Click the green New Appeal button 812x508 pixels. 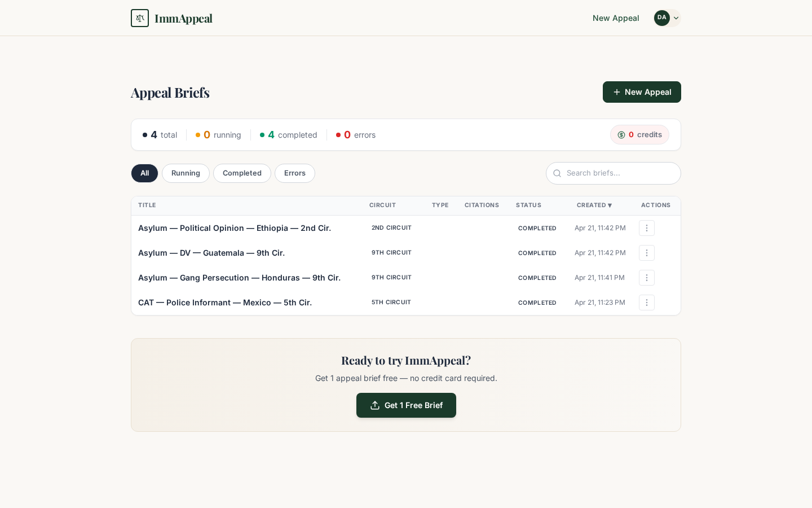pyautogui.click(x=642, y=92)
